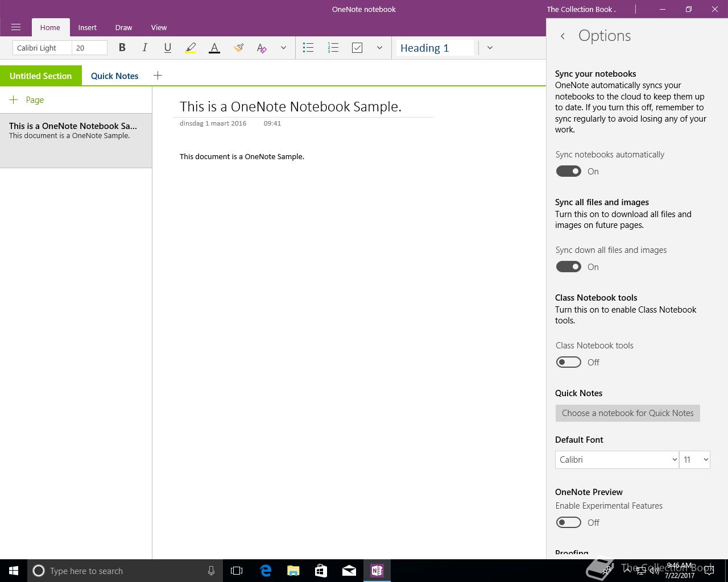Open the hamburger navigation menu
The width and height of the screenshot is (728, 582).
(x=16, y=27)
